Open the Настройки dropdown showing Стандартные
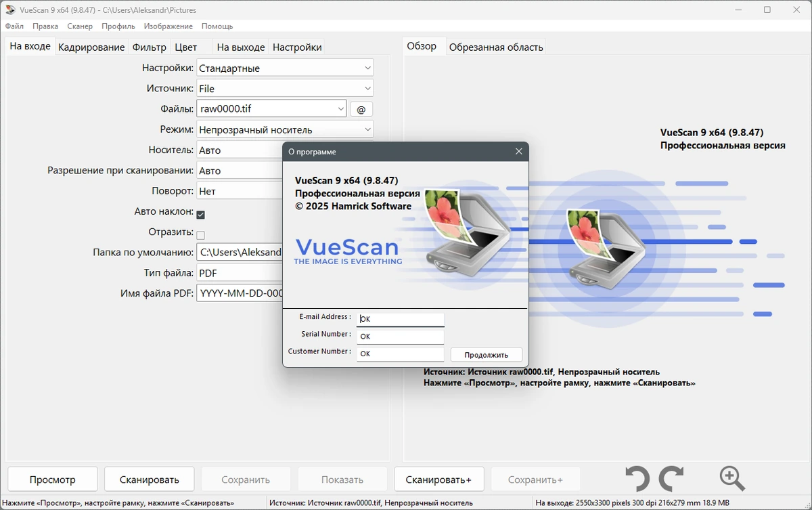The height and width of the screenshot is (510, 812). (x=285, y=68)
